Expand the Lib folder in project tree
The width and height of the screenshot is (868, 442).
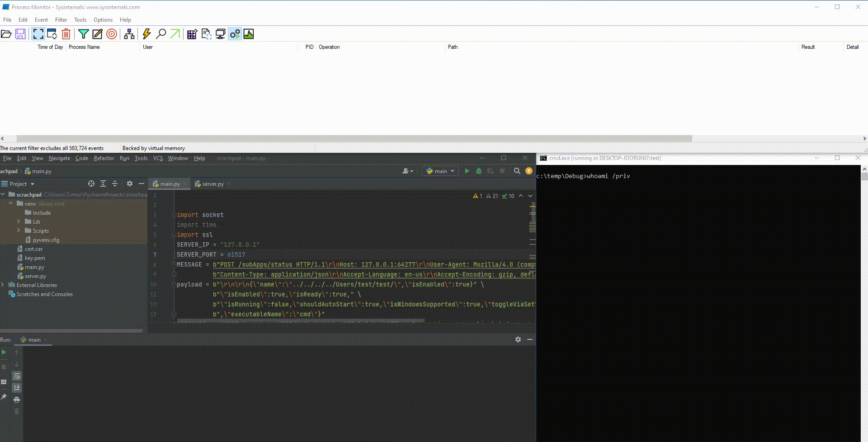(x=19, y=221)
